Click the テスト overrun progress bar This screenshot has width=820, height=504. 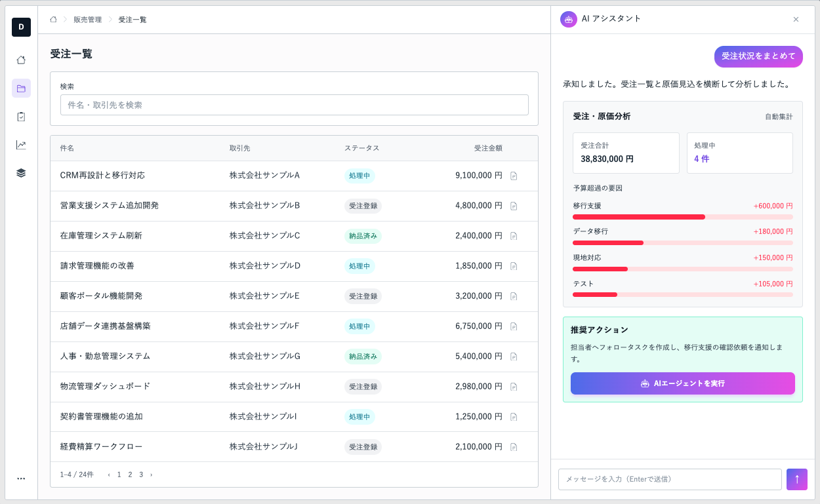(682, 295)
